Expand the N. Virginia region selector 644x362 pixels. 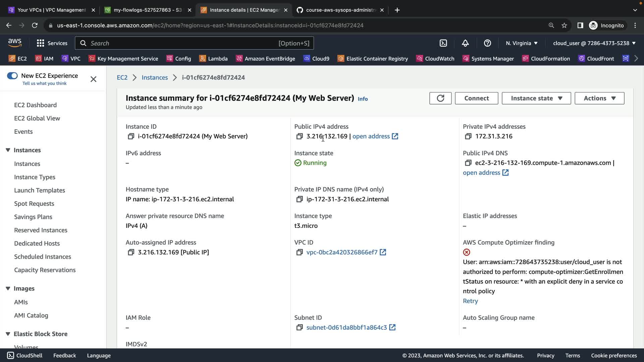[522, 43]
